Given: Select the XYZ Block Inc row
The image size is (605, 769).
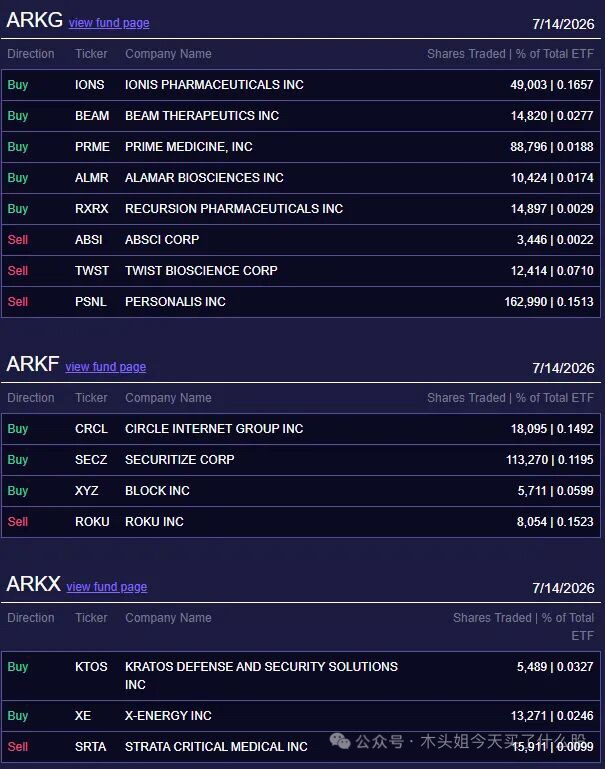Looking at the screenshot, I should [x=301, y=490].
